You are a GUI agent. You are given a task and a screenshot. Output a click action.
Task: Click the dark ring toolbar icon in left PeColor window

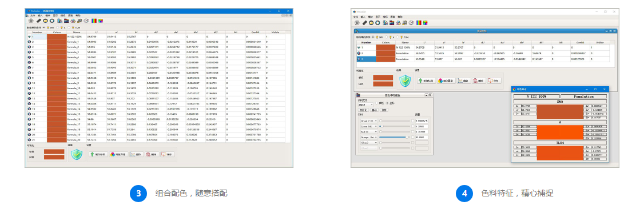click(x=52, y=21)
